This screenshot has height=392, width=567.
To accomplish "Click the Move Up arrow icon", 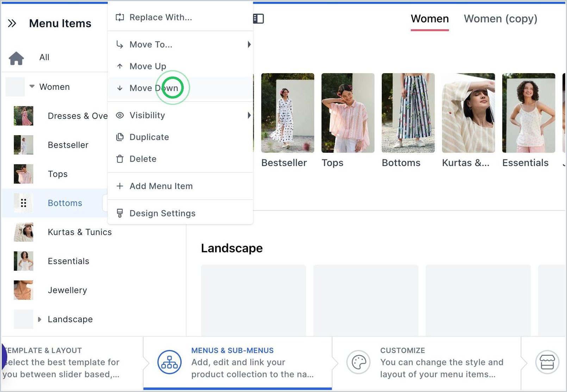I will coord(120,66).
